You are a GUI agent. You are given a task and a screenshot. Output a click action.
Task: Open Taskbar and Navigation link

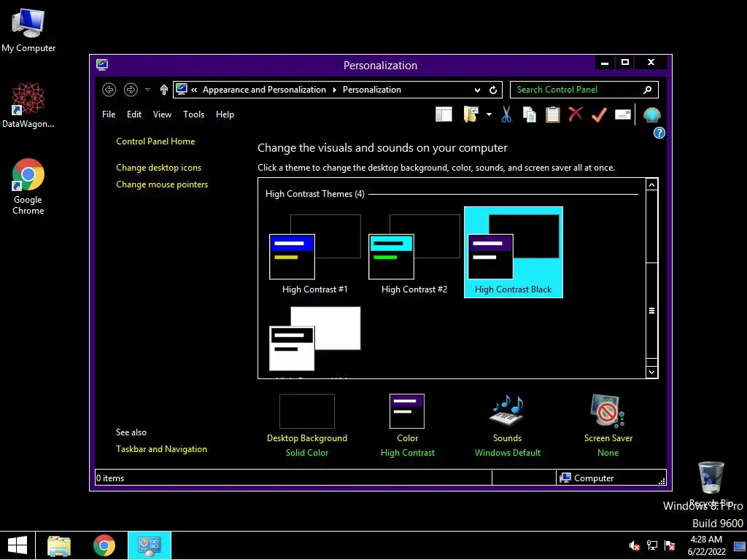[161, 449]
